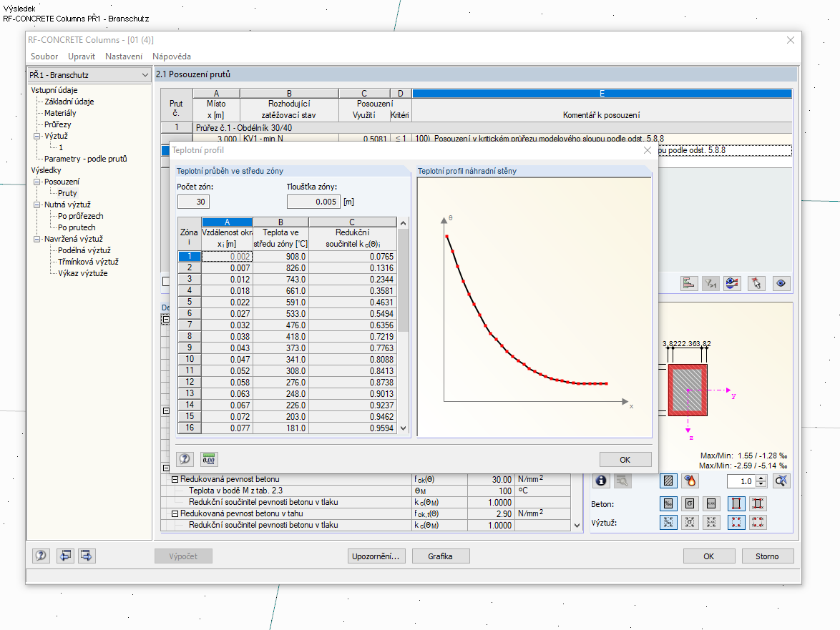Open the Nápověda menu
840x630 pixels.
tap(172, 56)
